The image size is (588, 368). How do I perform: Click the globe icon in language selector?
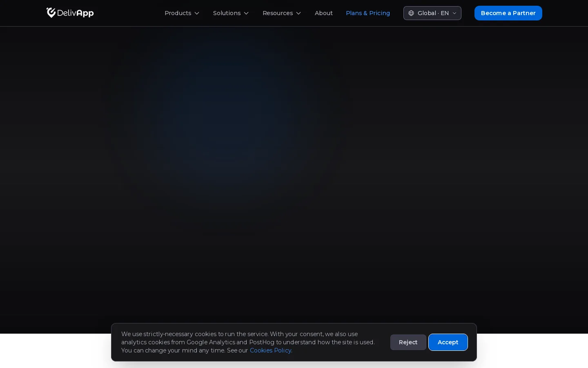pyautogui.click(x=411, y=13)
